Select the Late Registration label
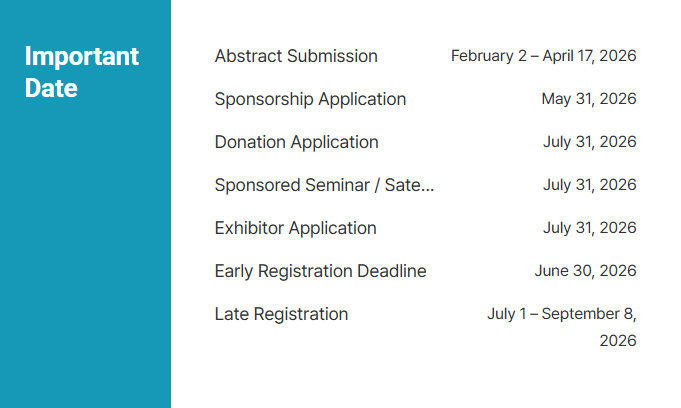 point(281,314)
